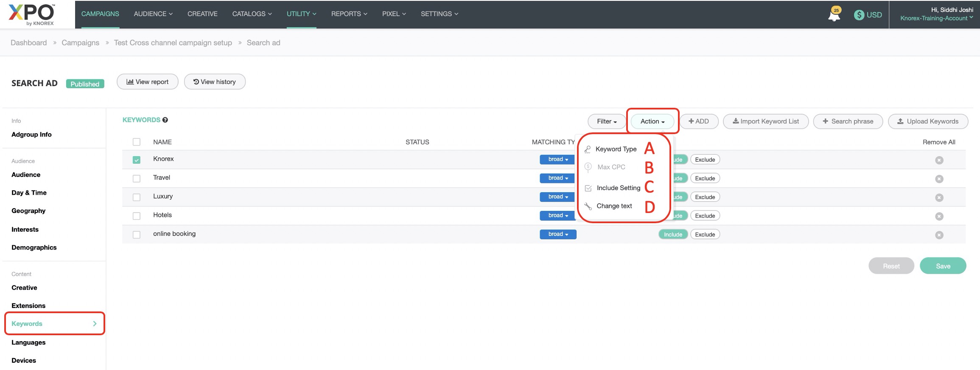Image resolution: width=980 pixels, height=370 pixels.
Task: Check the Travel keyword checkbox
Action: pyautogui.click(x=136, y=179)
